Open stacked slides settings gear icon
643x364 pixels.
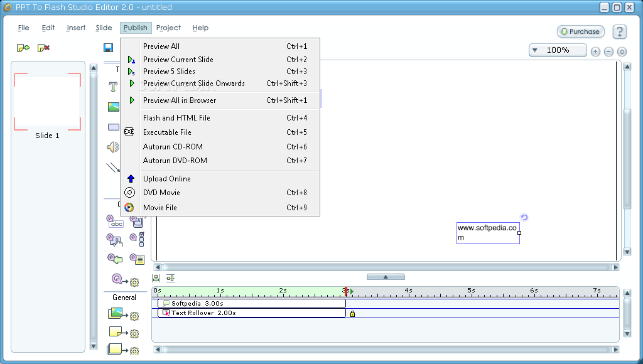pos(123,350)
